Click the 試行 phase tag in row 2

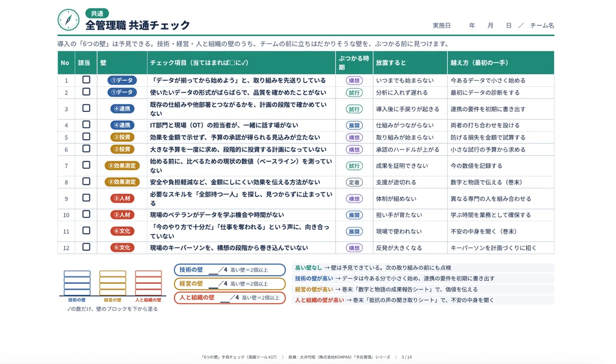click(354, 93)
